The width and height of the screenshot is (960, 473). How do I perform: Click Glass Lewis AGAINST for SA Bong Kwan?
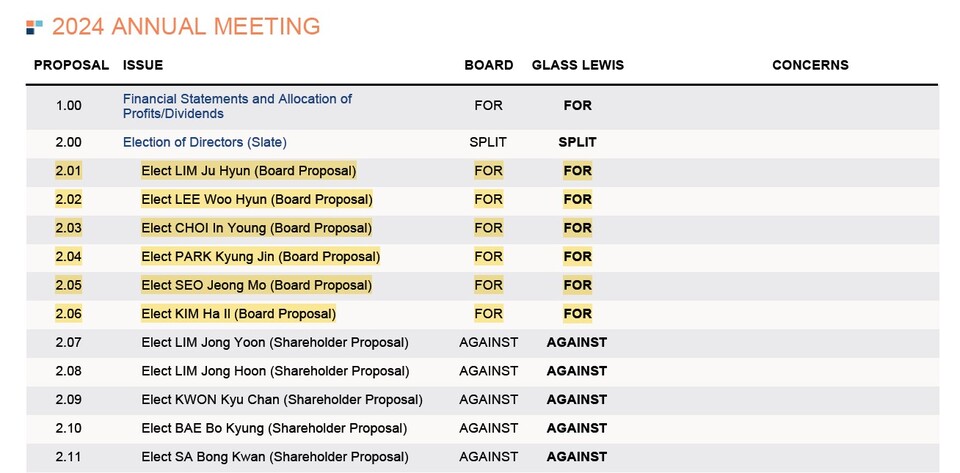[577, 457]
